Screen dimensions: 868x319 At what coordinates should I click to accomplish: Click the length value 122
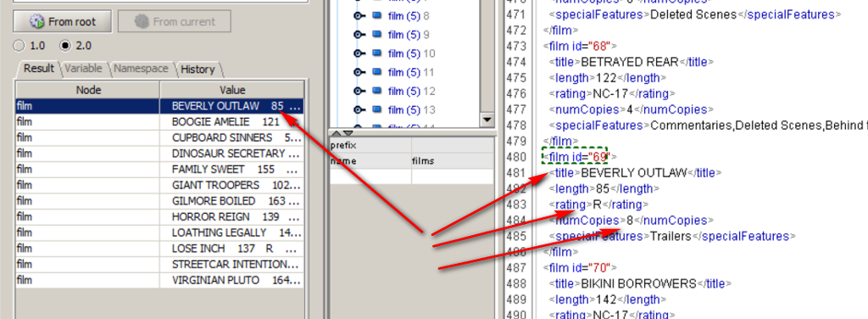pyautogui.click(x=606, y=77)
